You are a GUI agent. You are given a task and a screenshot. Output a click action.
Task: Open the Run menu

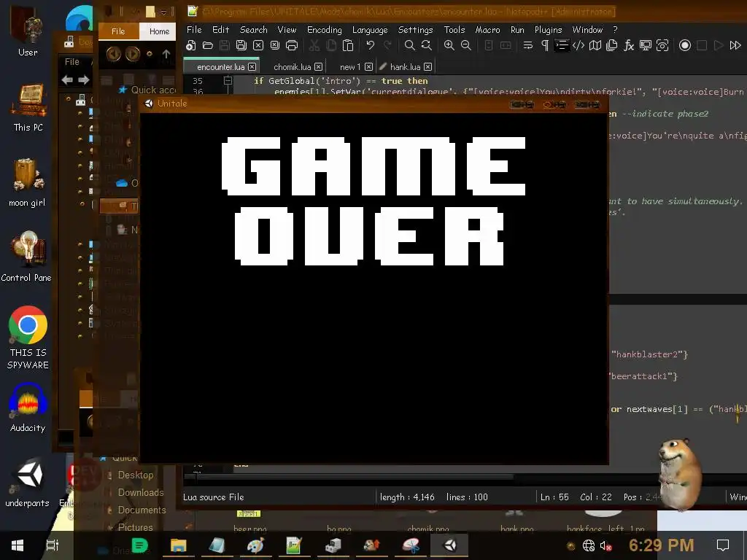click(517, 29)
